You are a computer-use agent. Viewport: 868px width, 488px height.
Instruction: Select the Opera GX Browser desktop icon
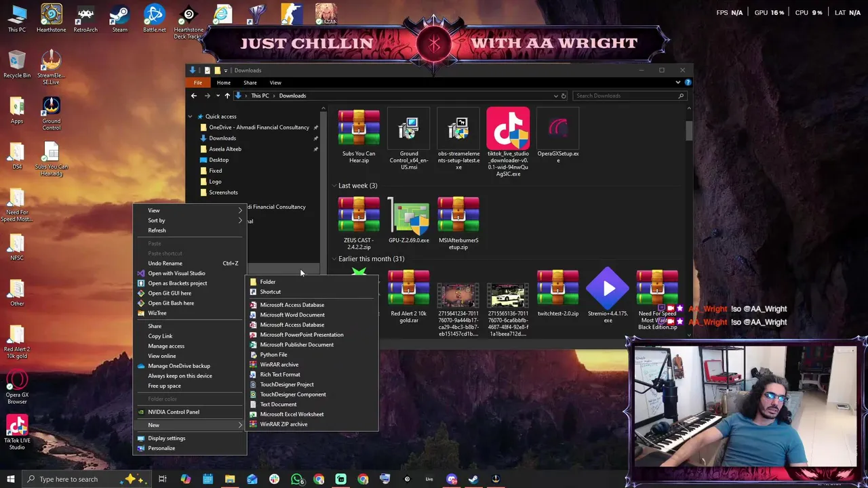coord(17,388)
